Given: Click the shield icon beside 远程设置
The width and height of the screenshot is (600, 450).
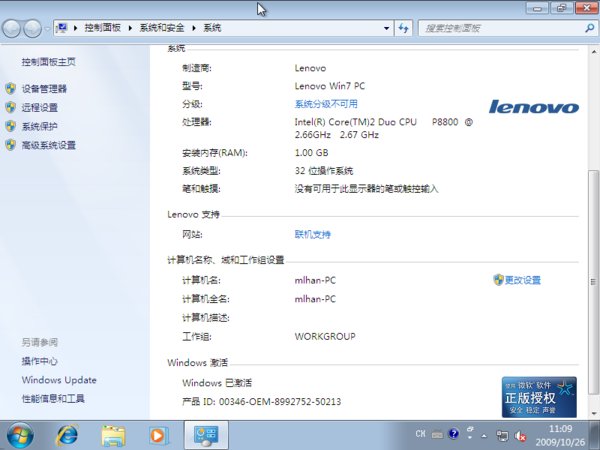Looking at the screenshot, I should (11, 108).
